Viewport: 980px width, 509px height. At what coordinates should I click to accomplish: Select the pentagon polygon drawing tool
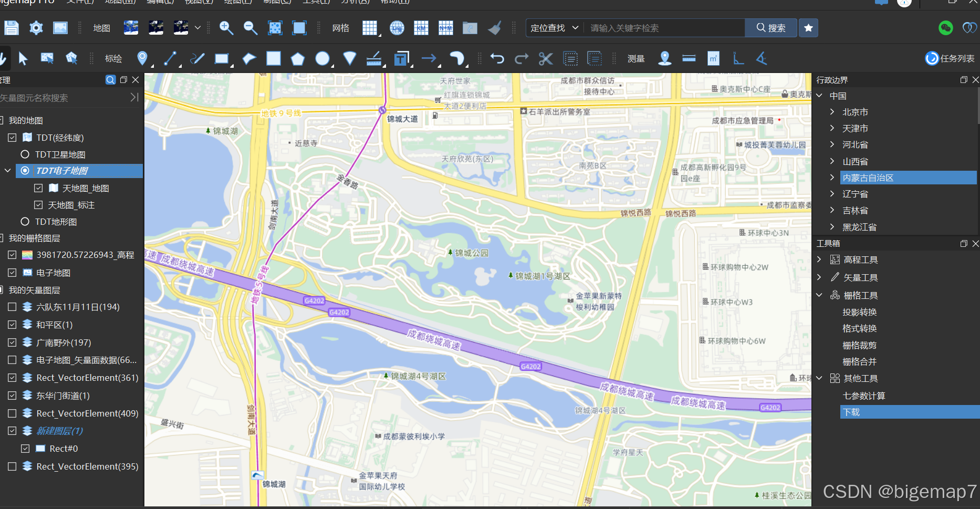298,58
